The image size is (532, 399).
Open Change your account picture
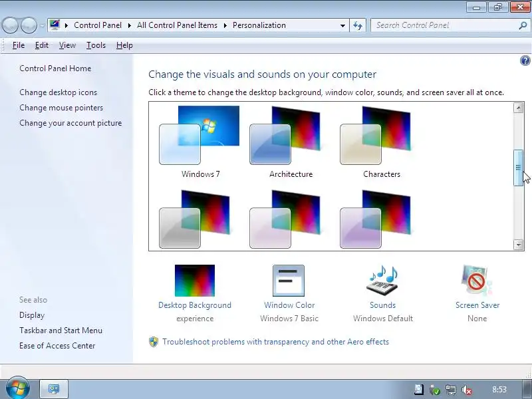coord(70,123)
